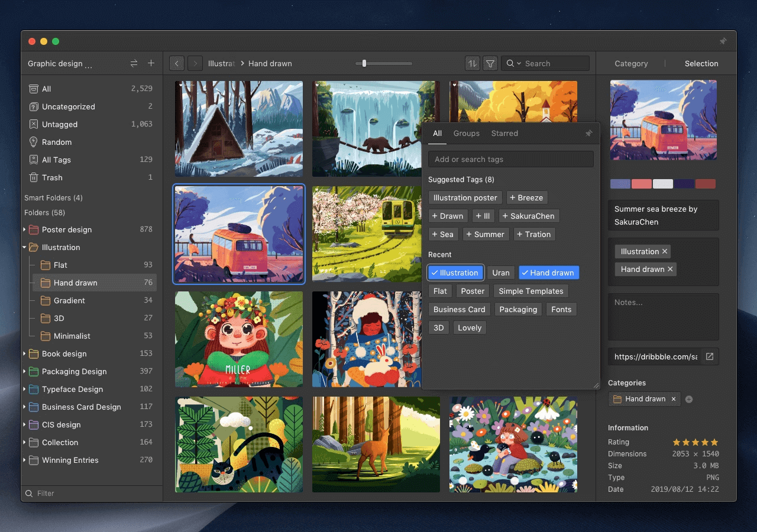Open the Trash in the sidebar
The image size is (757, 532).
[x=53, y=177]
